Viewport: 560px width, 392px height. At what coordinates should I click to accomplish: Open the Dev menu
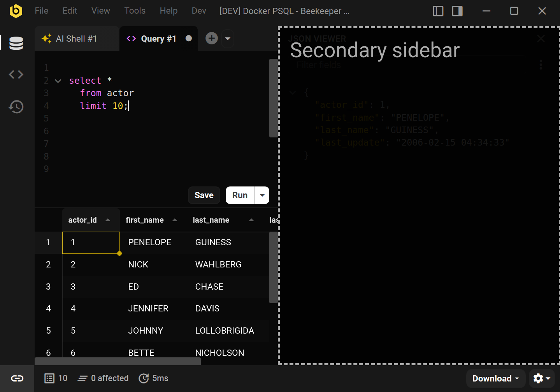click(199, 11)
